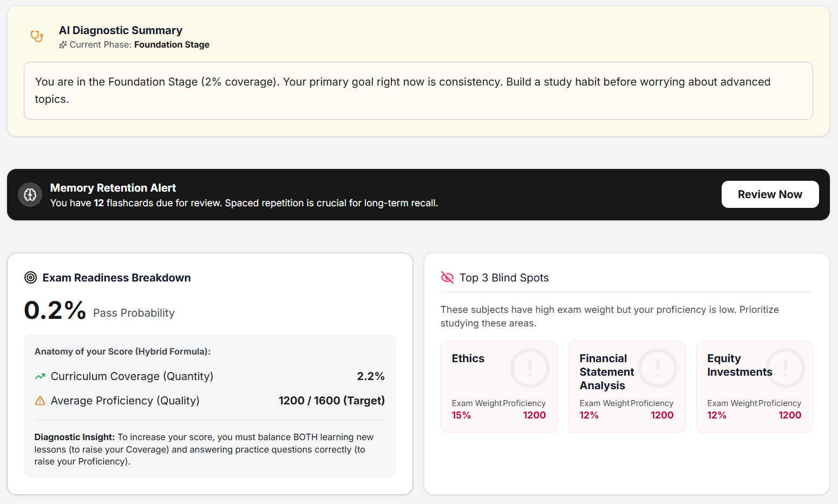Click 12% exam weight on Financial Statement Analysis
Image resolution: width=838 pixels, height=504 pixels.
click(589, 415)
